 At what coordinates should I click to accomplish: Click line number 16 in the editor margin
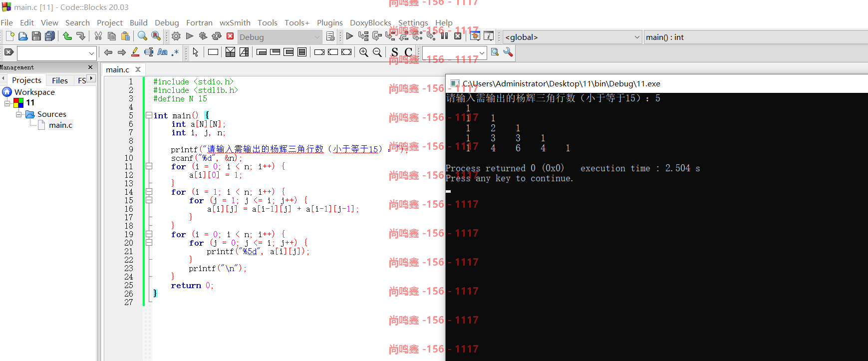click(x=129, y=209)
